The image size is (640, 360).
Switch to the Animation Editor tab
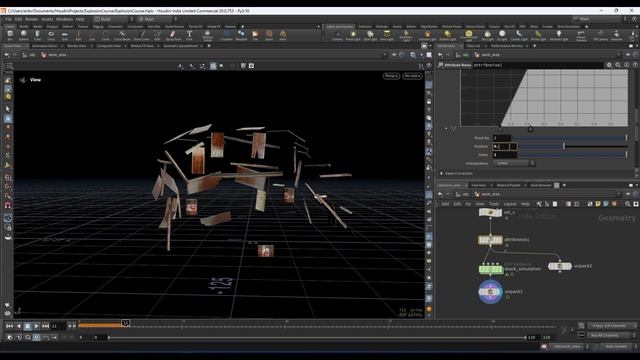point(44,46)
